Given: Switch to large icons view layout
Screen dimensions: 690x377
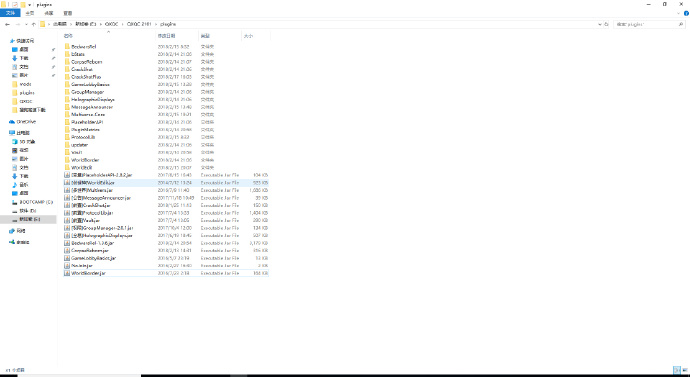Looking at the screenshot, I should [x=684, y=370].
